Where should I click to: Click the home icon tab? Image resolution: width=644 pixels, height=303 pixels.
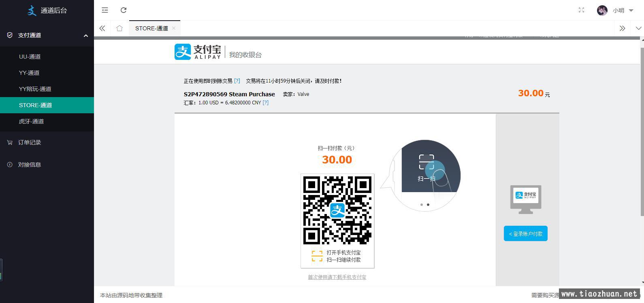[119, 28]
